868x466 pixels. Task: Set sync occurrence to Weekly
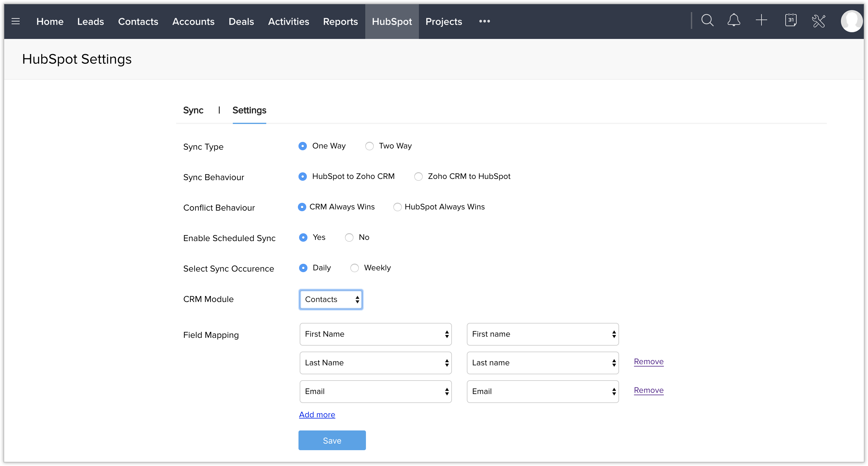click(x=355, y=268)
